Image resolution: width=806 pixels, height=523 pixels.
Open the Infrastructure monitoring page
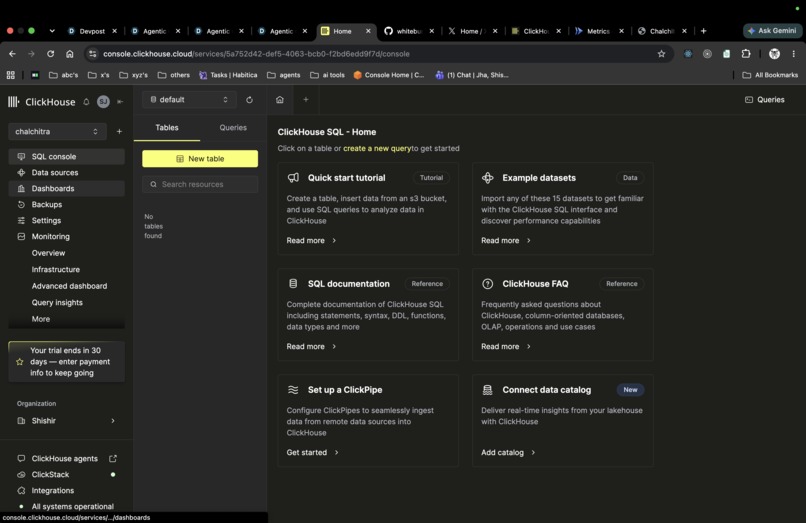pyautogui.click(x=56, y=269)
